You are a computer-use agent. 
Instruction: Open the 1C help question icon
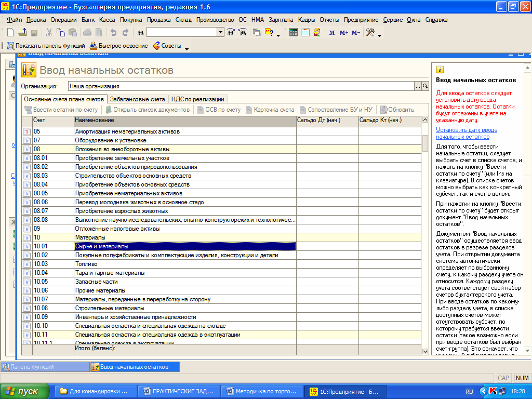pyautogui.click(x=270, y=33)
